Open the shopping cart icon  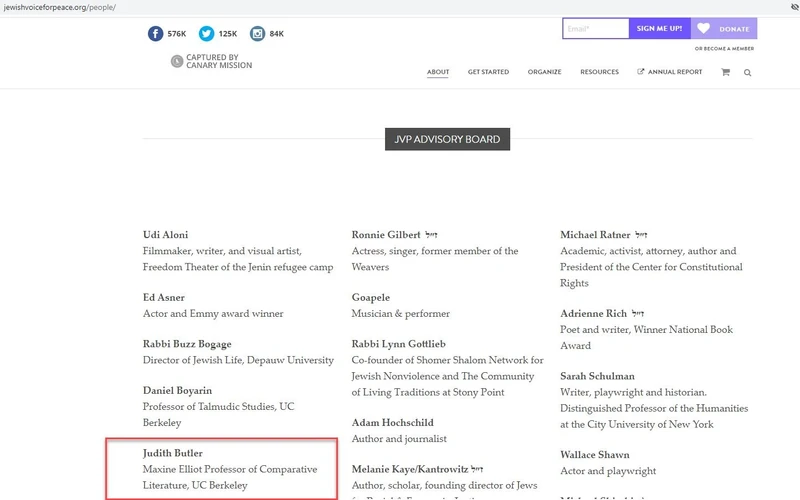point(725,72)
